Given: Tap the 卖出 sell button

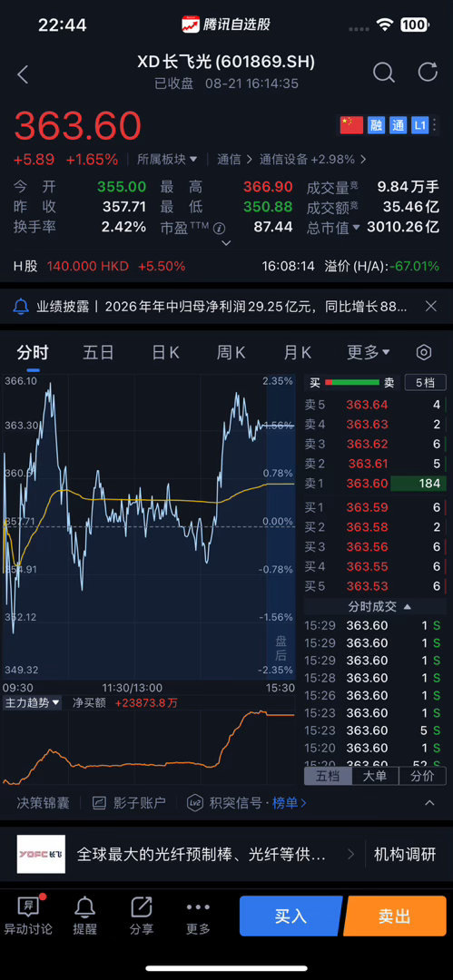Looking at the screenshot, I should 395,916.
